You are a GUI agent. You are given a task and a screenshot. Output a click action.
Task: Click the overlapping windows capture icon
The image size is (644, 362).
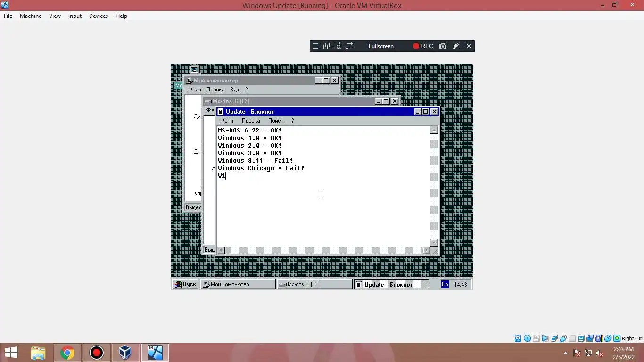326,46
